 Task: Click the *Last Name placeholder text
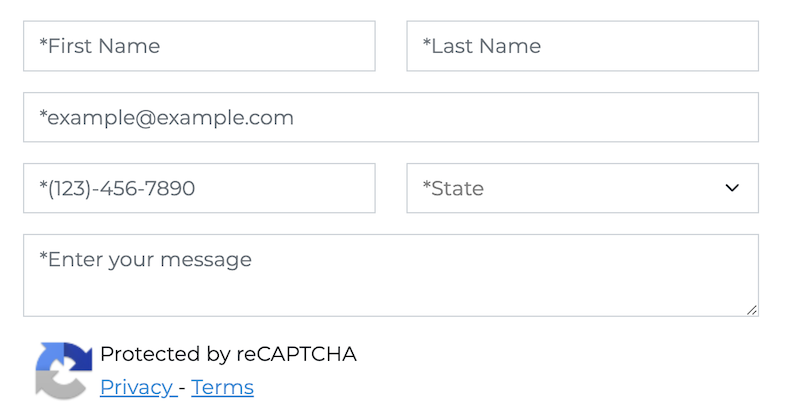click(481, 46)
